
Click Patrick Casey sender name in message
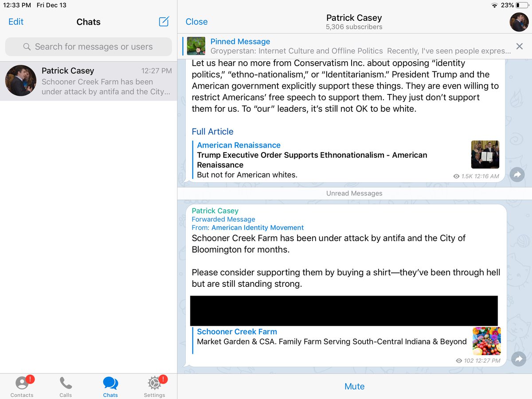(215, 211)
